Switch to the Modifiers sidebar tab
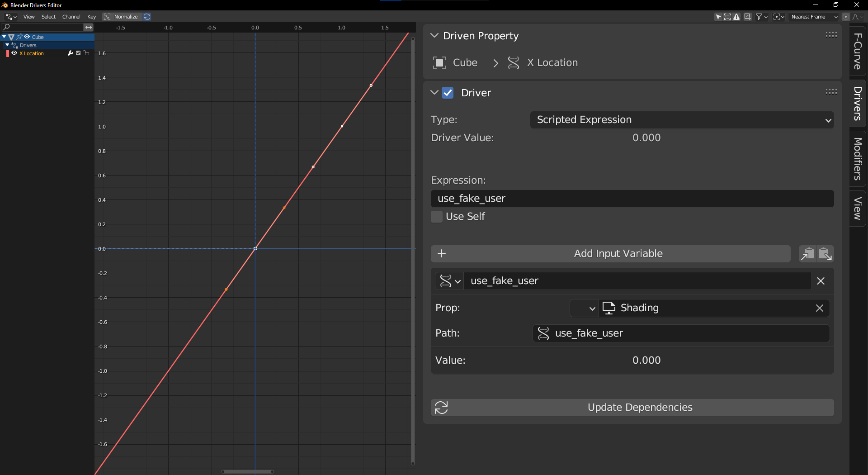This screenshot has height=475, width=868. 858,159
